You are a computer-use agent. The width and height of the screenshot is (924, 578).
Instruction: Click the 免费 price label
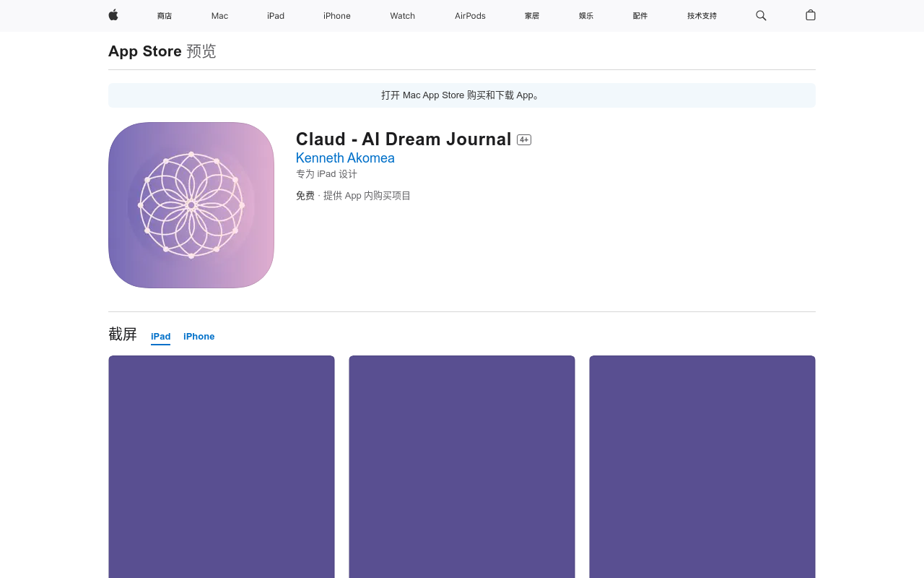coord(305,196)
